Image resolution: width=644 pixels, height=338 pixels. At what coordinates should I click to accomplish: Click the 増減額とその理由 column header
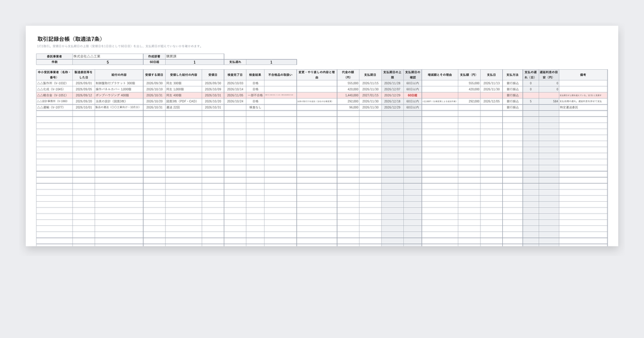click(x=440, y=75)
